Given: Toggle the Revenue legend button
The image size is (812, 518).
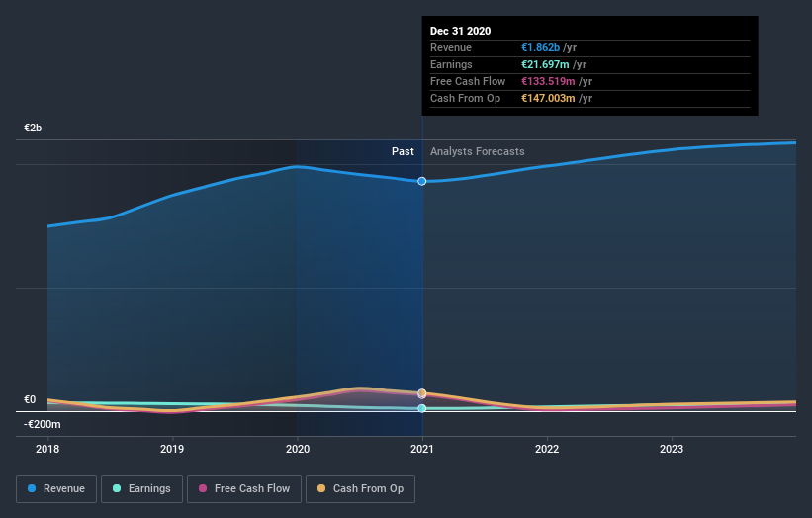Looking at the screenshot, I should [x=56, y=489].
